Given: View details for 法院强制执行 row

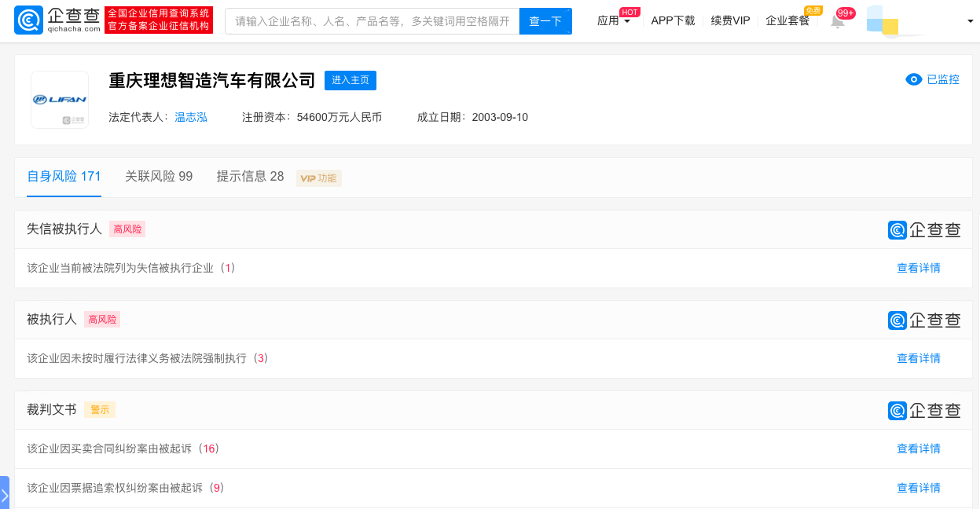Looking at the screenshot, I should [918, 358].
